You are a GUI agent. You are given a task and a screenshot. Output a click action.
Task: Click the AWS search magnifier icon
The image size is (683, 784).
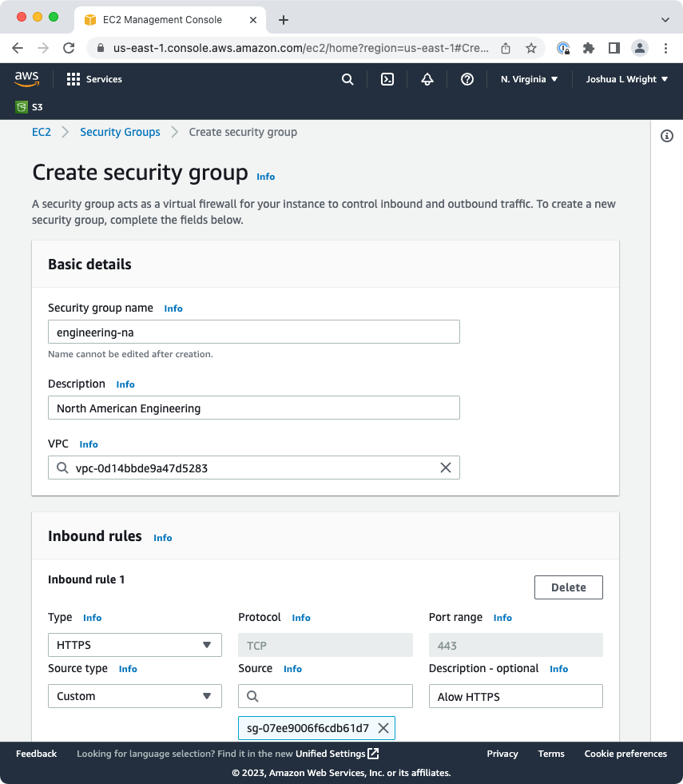click(347, 79)
